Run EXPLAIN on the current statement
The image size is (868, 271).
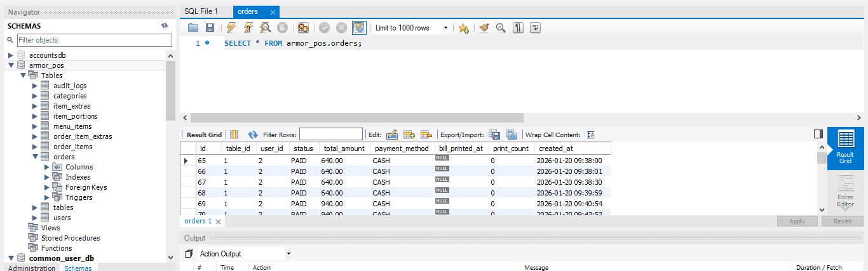click(x=266, y=28)
